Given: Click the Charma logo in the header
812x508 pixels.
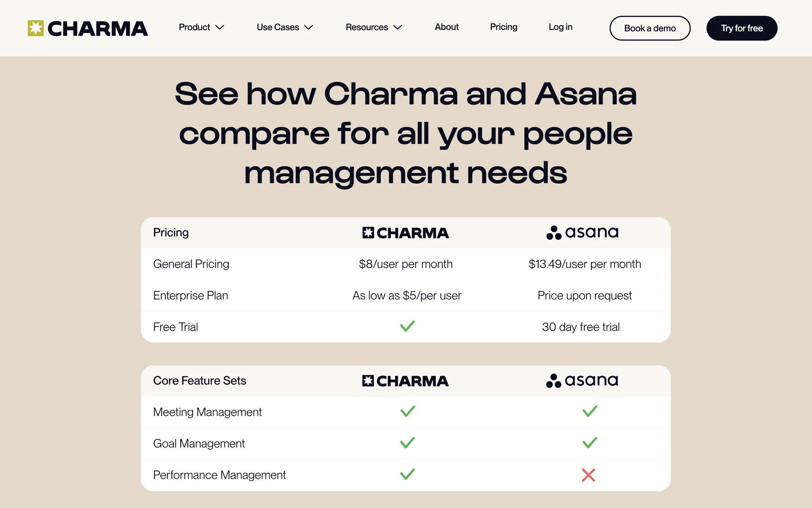Looking at the screenshot, I should click(88, 28).
